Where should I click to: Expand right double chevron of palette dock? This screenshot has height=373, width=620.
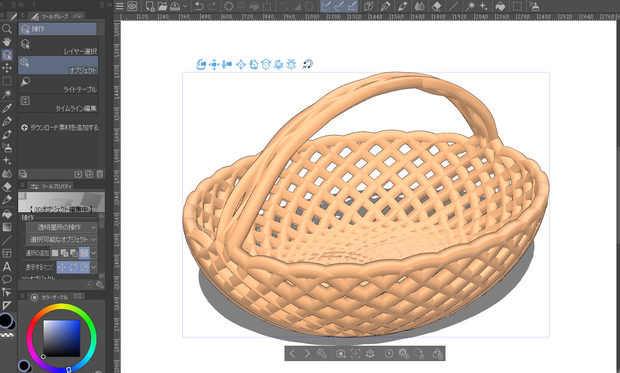(x=109, y=4)
